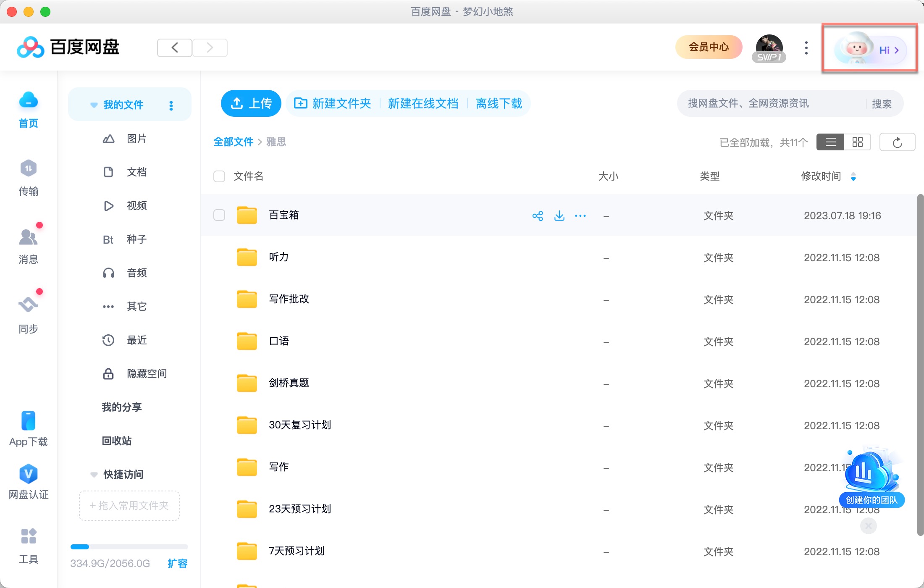Image resolution: width=924 pixels, height=588 pixels.
Task: Collapse the 我的文件 tree section
Action: coord(94,105)
